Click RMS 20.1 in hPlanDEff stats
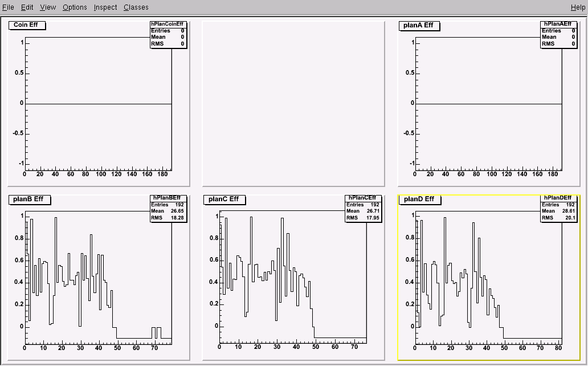The height and width of the screenshot is (366, 588). tap(558, 218)
